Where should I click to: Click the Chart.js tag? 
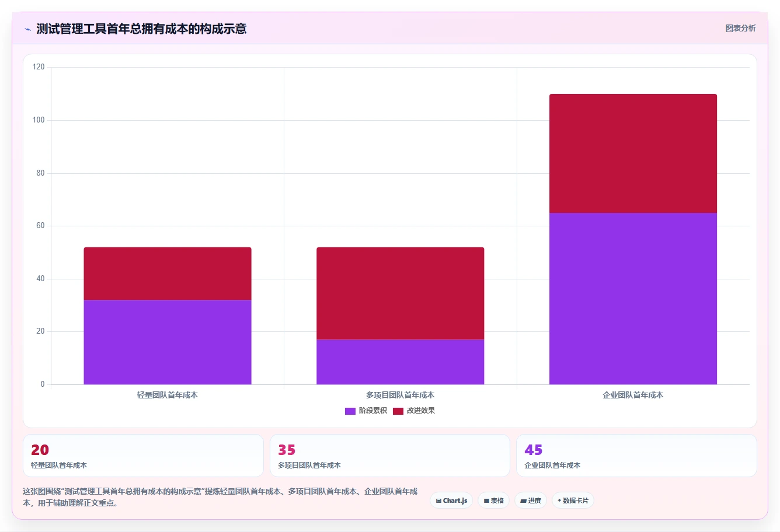451,501
